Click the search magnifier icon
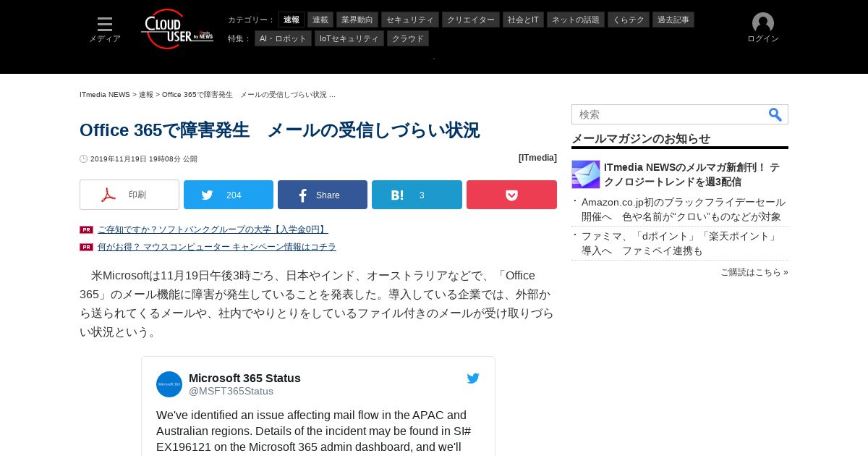Screen dimensions: 868x456 click(775, 114)
